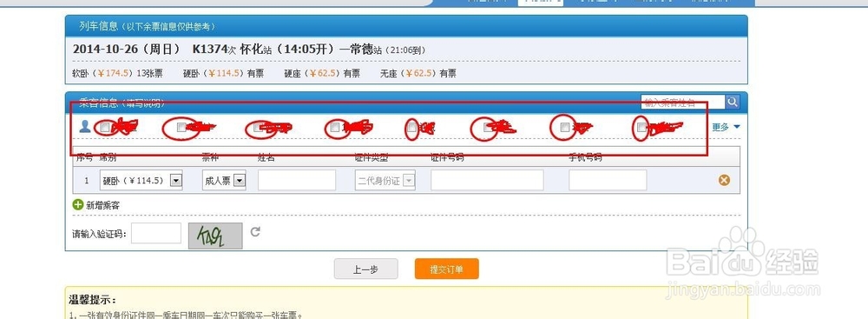The width and height of the screenshot is (868, 319).
Task: Tick the first passenger checkbox next to person icon
Action: point(105,127)
